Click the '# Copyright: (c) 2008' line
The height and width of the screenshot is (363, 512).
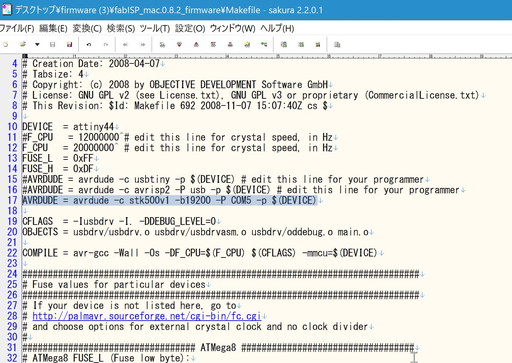click(x=175, y=85)
